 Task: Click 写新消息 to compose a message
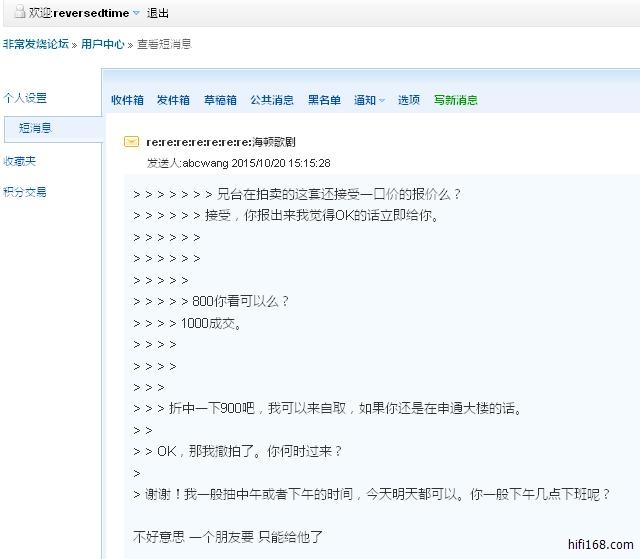(455, 100)
